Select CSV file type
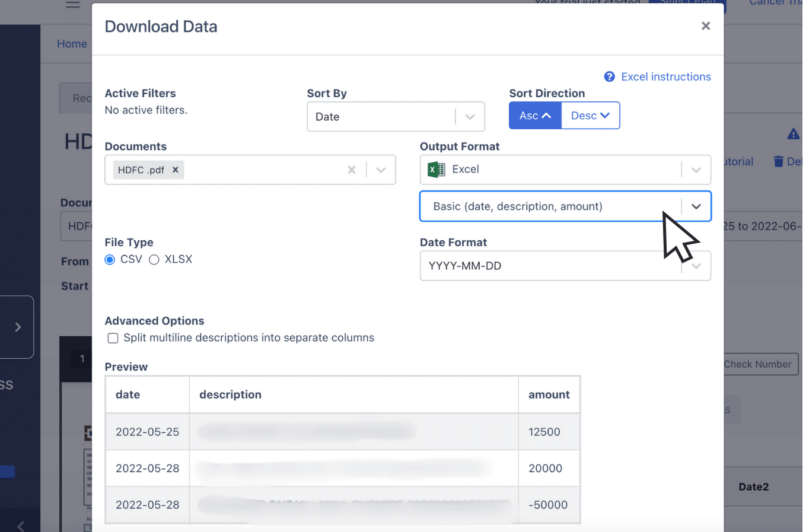Screen dimensions: 803x532 click(110, 260)
